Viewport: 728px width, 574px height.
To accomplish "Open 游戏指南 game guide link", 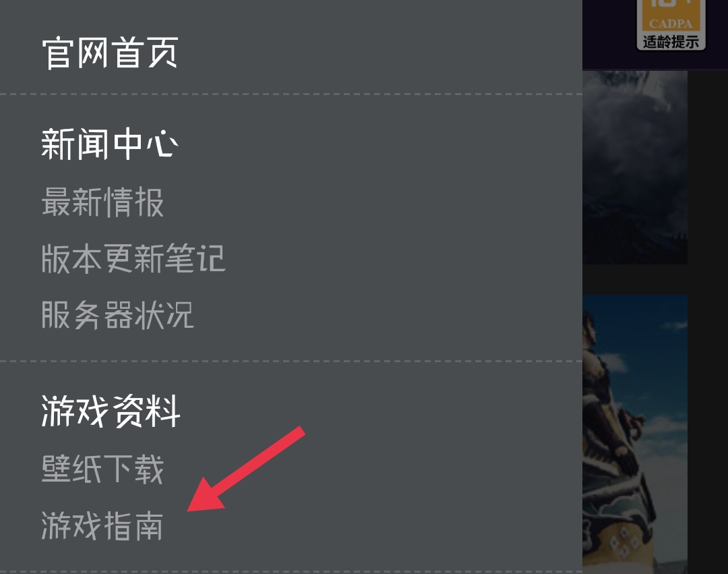I will [102, 525].
